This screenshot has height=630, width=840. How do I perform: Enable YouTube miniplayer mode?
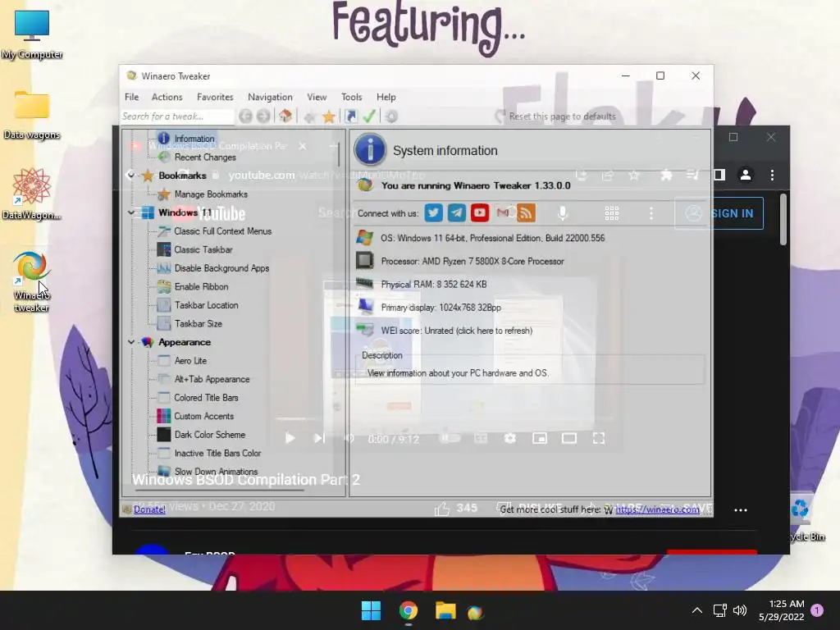(x=540, y=438)
